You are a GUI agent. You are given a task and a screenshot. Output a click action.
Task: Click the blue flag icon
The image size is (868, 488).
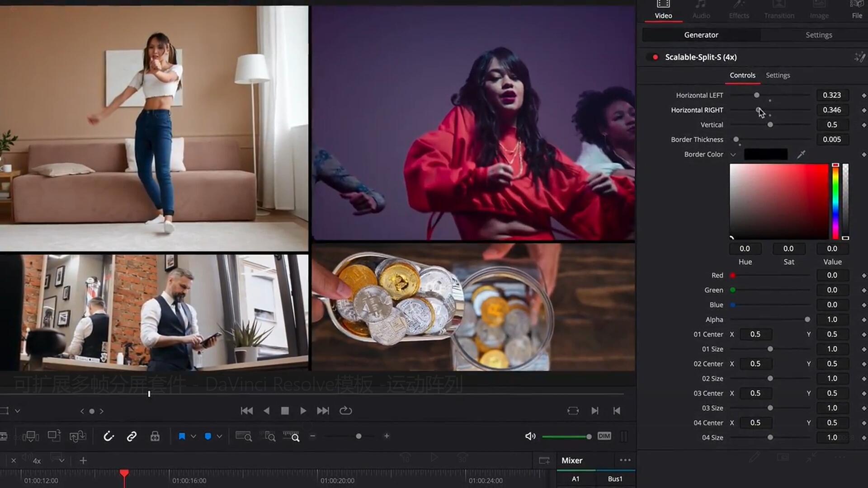182,436
